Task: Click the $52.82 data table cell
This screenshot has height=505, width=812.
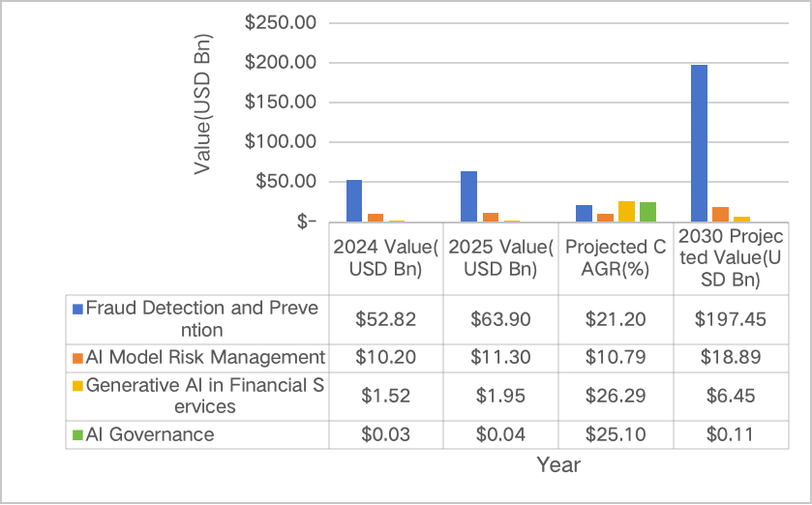Action: pos(387,317)
